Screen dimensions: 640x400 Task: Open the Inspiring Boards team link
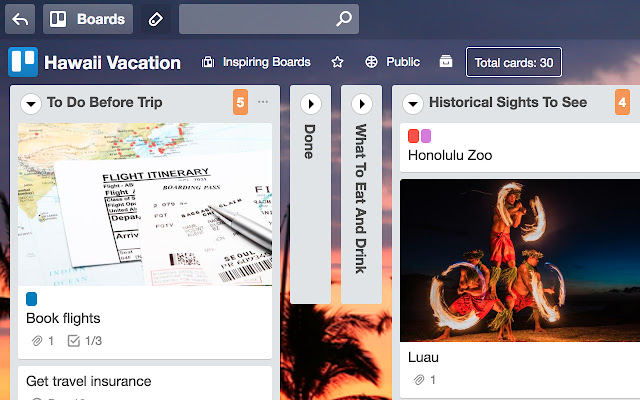pyautogui.click(x=255, y=62)
